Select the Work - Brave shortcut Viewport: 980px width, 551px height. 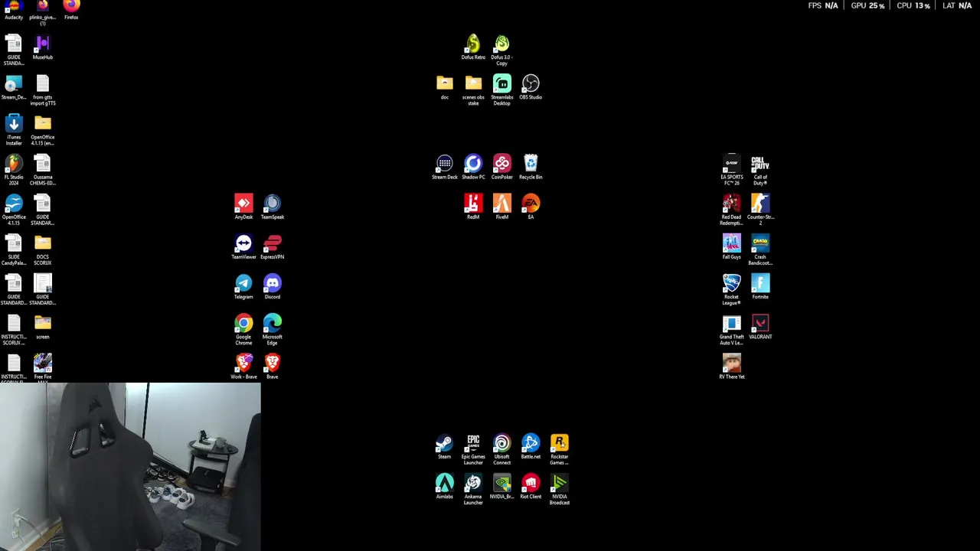[x=243, y=367]
